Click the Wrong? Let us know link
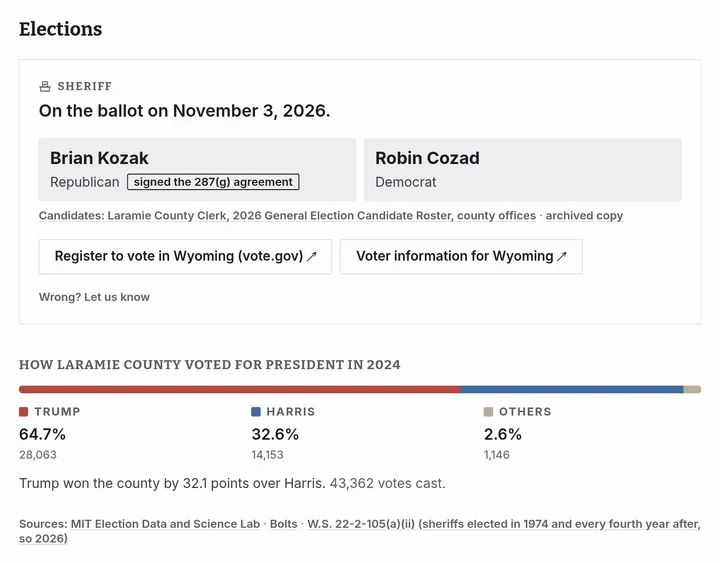The image size is (720, 563). coord(94,297)
